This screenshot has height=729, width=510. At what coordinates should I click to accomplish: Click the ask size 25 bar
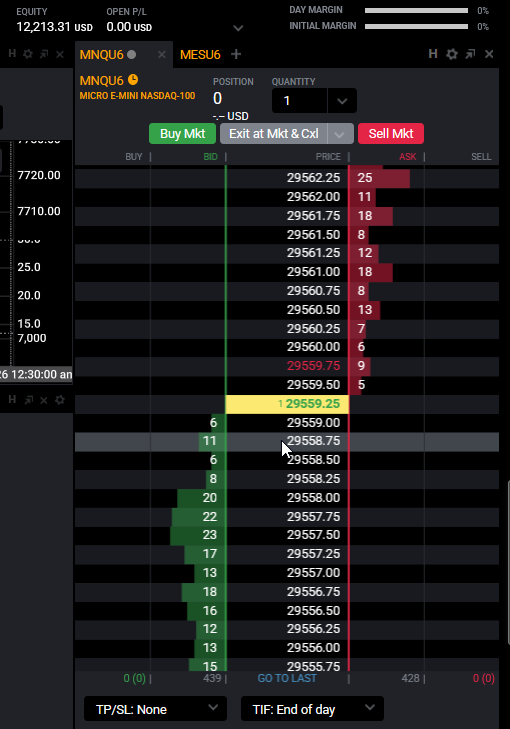(x=379, y=178)
